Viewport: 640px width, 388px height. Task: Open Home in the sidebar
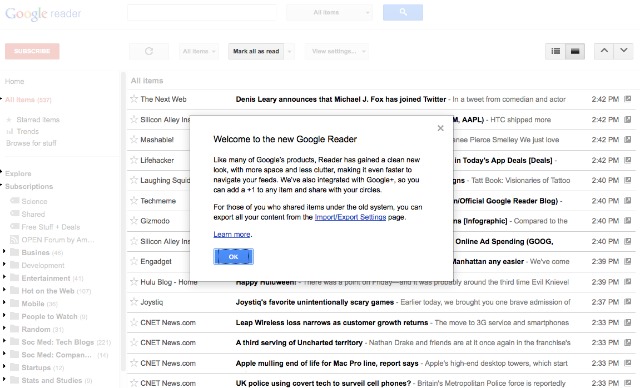[14, 81]
